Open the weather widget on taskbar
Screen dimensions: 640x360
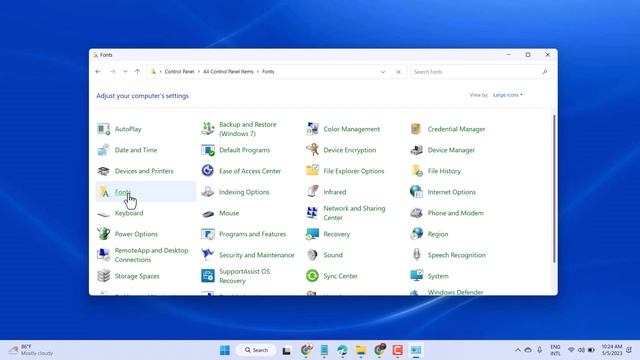[x=31, y=350]
